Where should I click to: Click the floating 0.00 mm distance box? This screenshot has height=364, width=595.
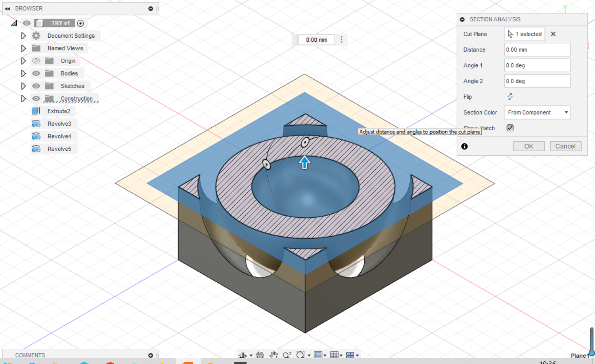pos(317,40)
